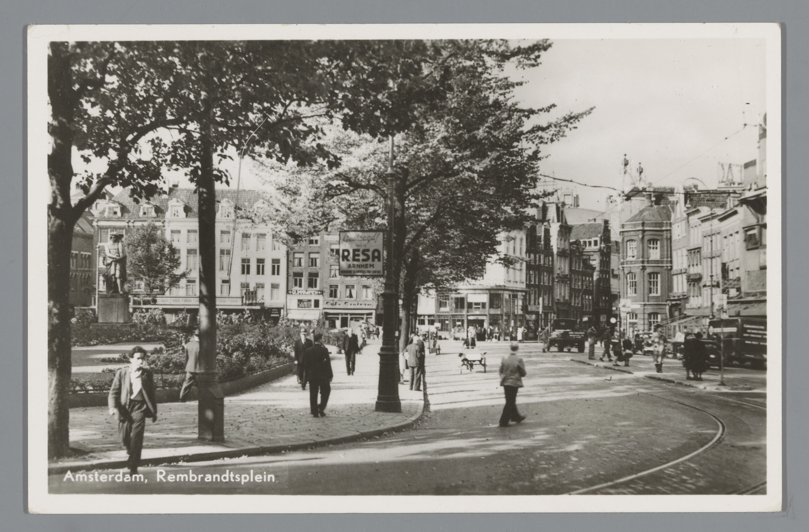Click the Rembrandt statue on its pedestal
Screen dimensions: 809x532
115,263
